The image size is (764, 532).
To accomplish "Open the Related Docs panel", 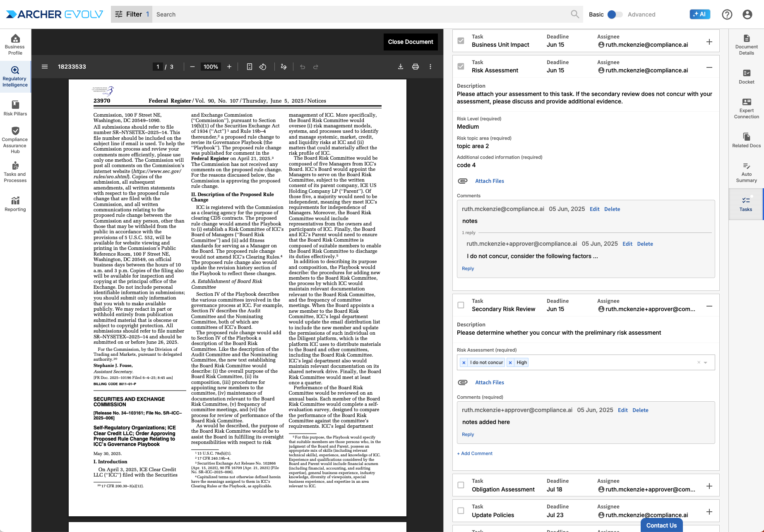I will tap(746, 140).
